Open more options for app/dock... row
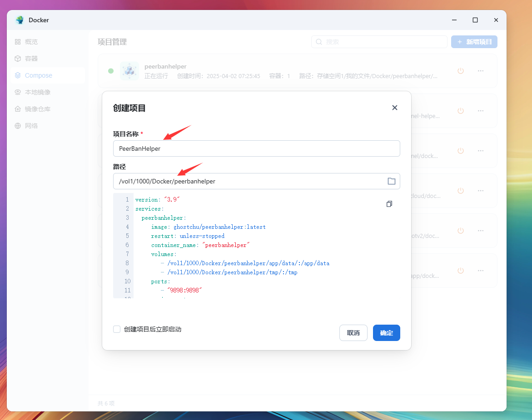The height and width of the screenshot is (420, 532). pyautogui.click(x=480, y=271)
